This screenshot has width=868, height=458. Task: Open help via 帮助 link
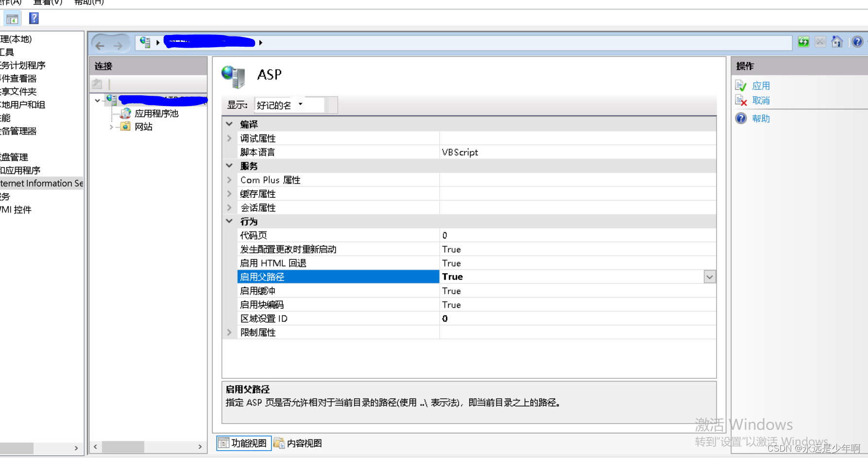point(761,119)
